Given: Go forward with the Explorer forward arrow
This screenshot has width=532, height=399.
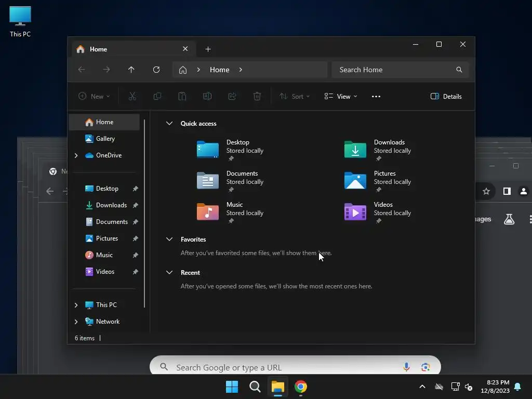Looking at the screenshot, I should [107, 70].
